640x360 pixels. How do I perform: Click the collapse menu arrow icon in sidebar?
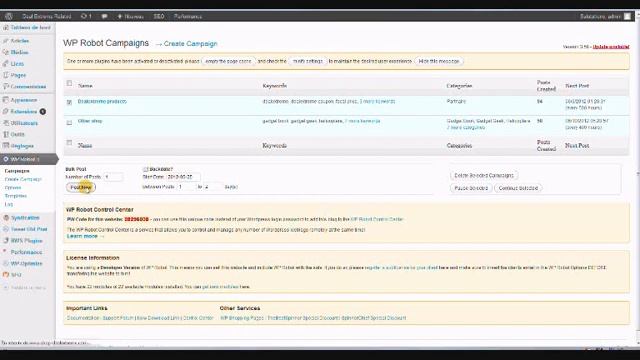coord(6,288)
